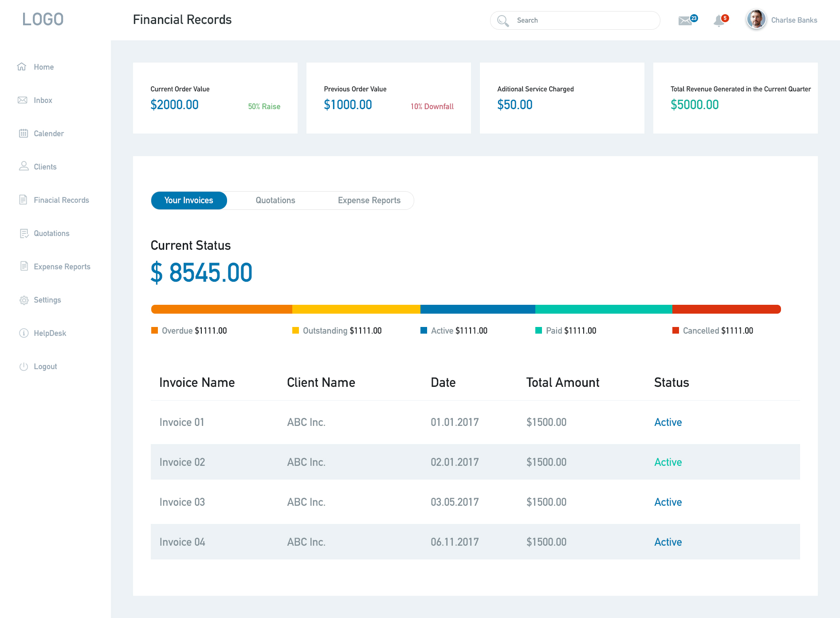Click the Settings gear icon
The width and height of the screenshot is (840, 618).
click(x=24, y=300)
